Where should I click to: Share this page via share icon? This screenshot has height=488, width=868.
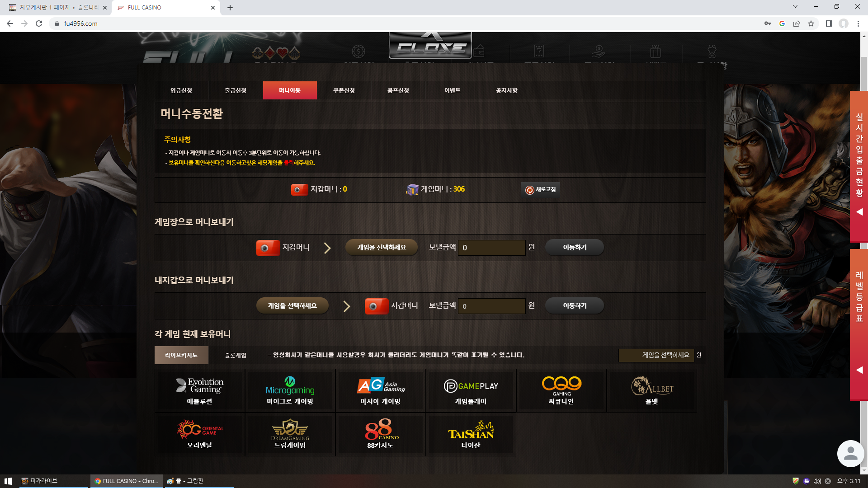click(797, 23)
